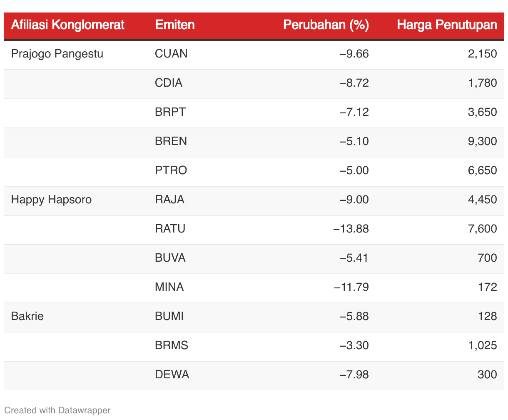Click RATU's −13.88 change value
The image size is (508, 420).
351,229
